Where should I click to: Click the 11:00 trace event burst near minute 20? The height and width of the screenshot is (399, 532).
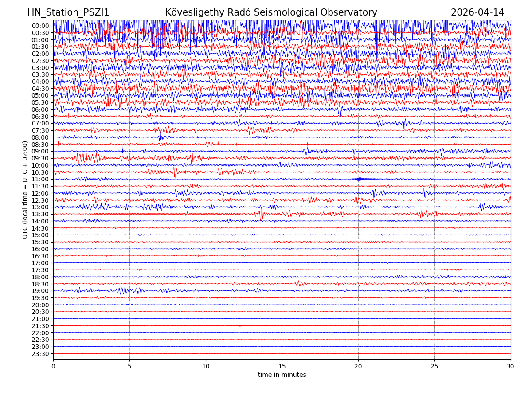pos(359,179)
